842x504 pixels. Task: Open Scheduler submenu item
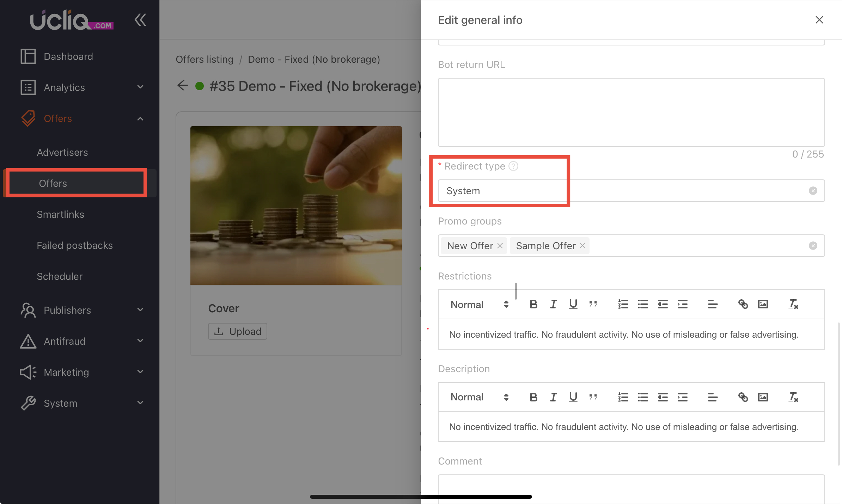[60, 276]
